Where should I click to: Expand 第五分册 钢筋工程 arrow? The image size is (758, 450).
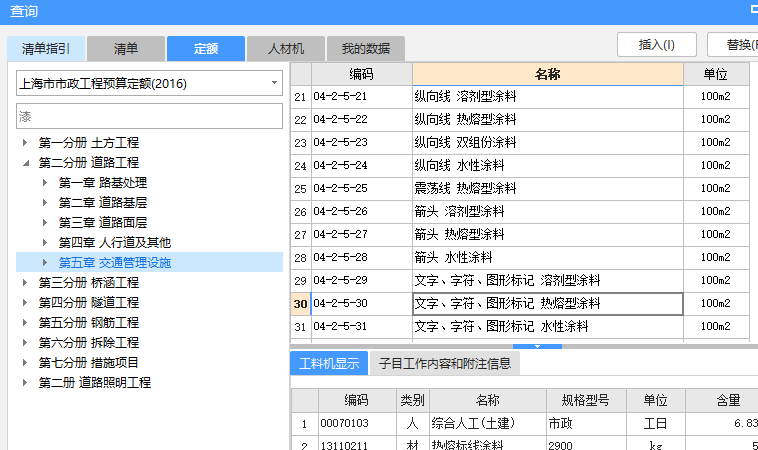[25, 322]
